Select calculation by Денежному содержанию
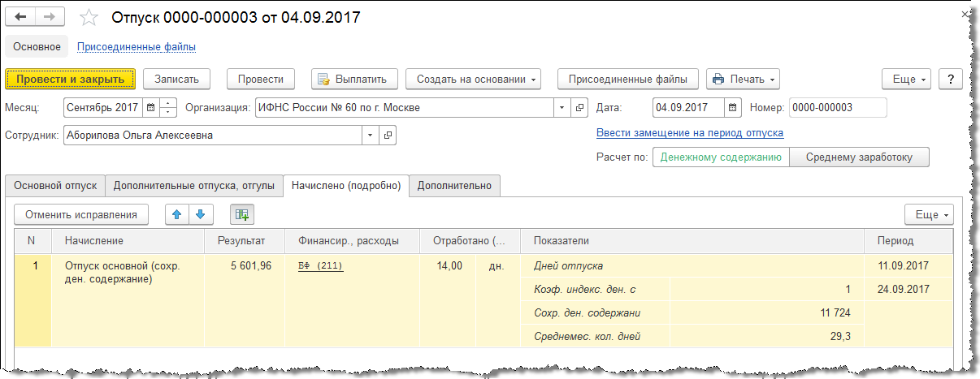The height and width of the screenshot is (379, 980). click(721, 157)
